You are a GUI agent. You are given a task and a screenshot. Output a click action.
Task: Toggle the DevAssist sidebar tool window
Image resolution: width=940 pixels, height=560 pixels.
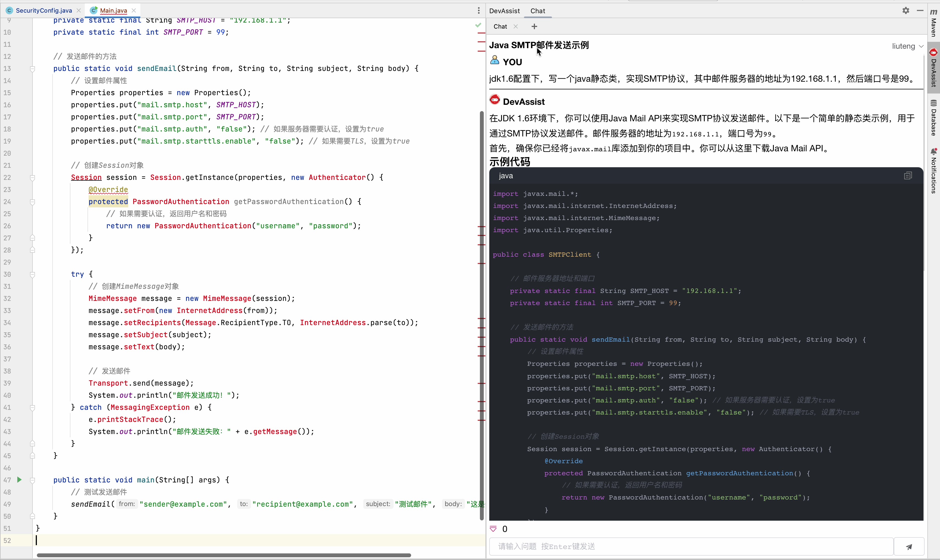[934, 68]
